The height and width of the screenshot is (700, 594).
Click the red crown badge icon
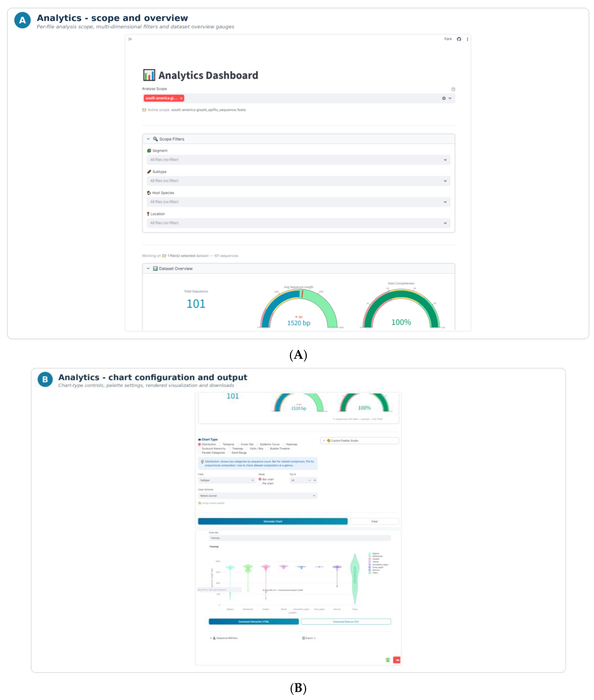(397, 660)
